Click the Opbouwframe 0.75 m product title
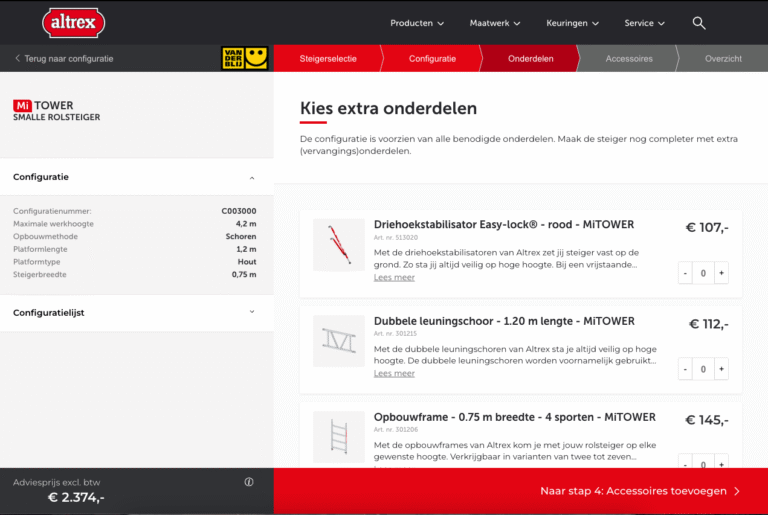 click(x=514, y=417)
